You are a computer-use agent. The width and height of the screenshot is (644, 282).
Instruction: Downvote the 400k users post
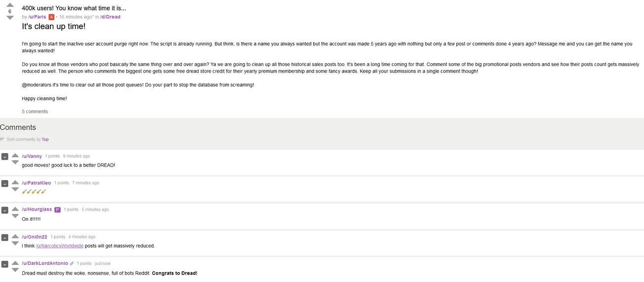(10, 18)
